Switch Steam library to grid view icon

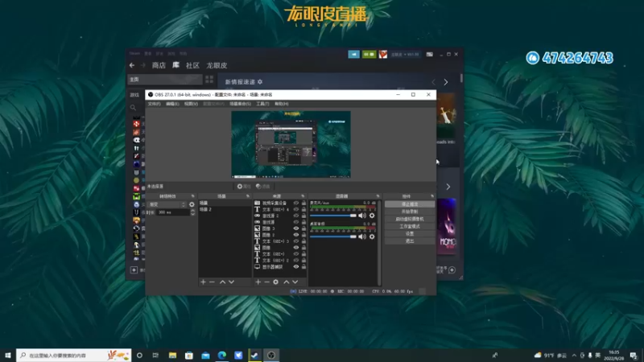209,79
